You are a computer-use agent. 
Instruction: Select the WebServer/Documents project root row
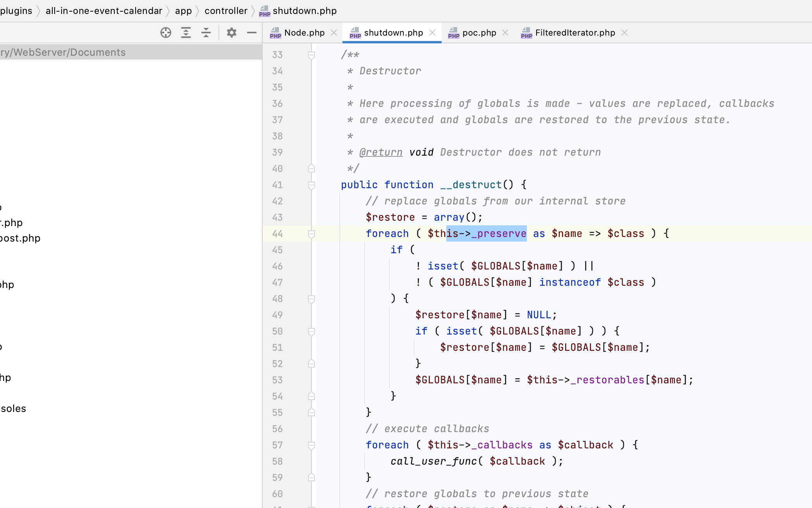(x=131, y=52)
